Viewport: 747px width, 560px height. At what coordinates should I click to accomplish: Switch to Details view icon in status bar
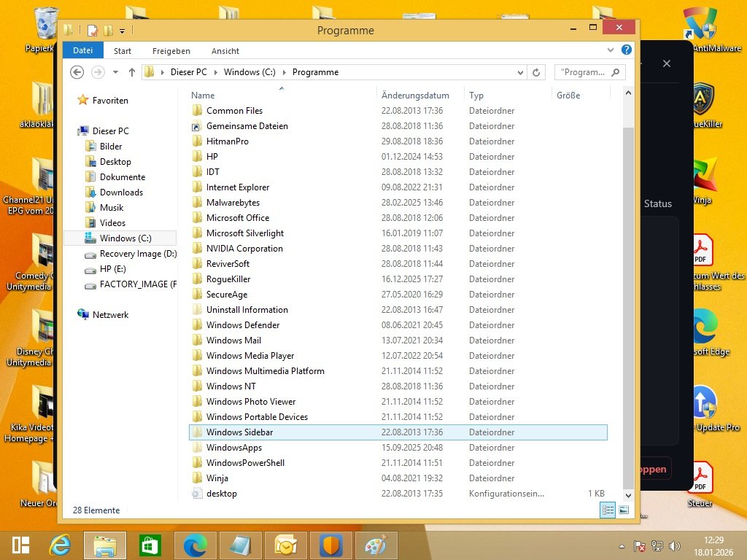608,510
